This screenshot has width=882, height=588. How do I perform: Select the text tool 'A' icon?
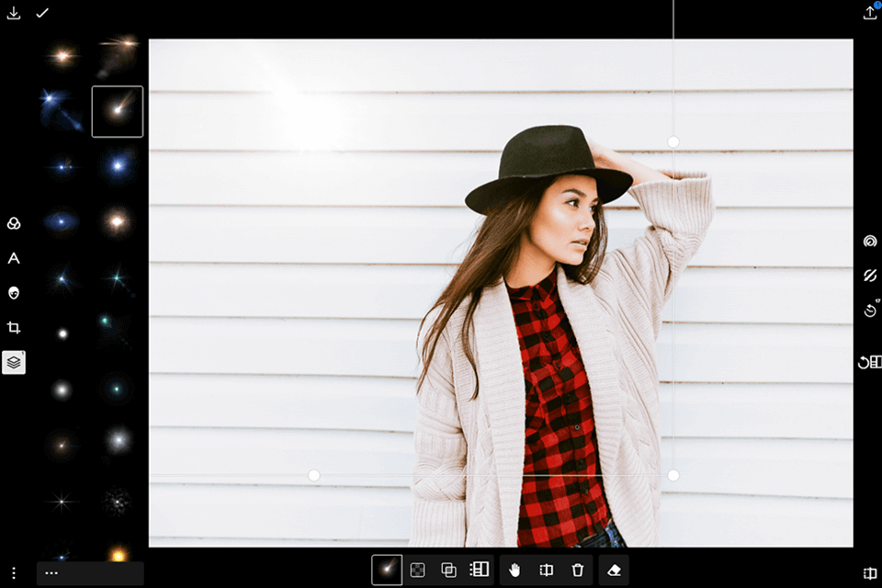[x=14, y=258]
